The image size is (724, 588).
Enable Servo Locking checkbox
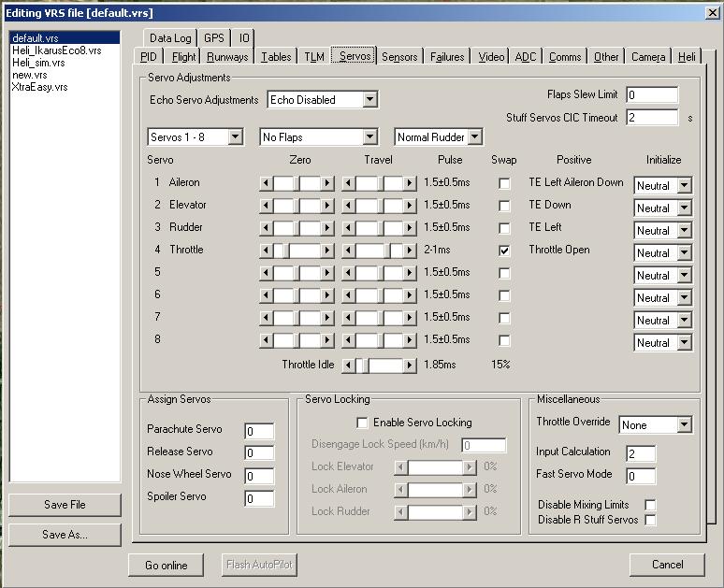click(363, 423)
